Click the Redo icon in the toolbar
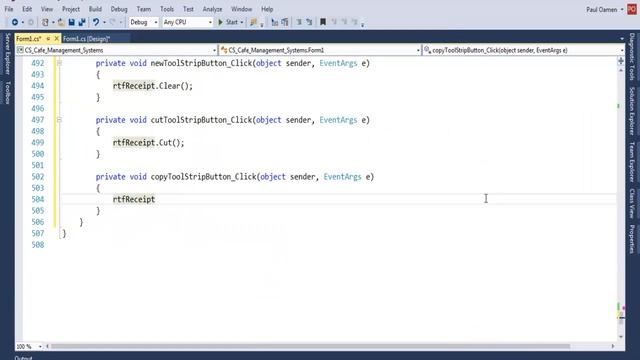 (x=113, y=22)
